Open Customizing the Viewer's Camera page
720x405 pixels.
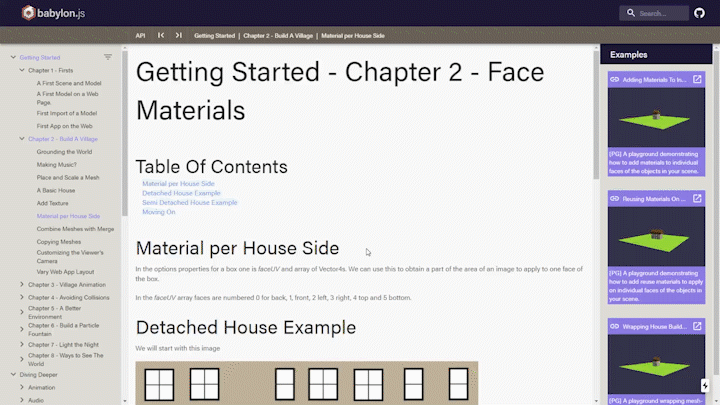(70, 257)
